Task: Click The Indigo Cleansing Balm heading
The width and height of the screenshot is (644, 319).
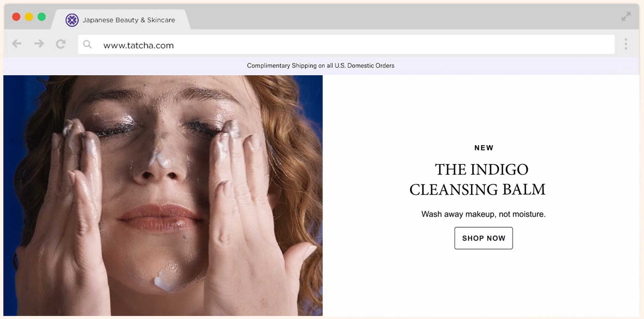Action: [x=478, y=180]
